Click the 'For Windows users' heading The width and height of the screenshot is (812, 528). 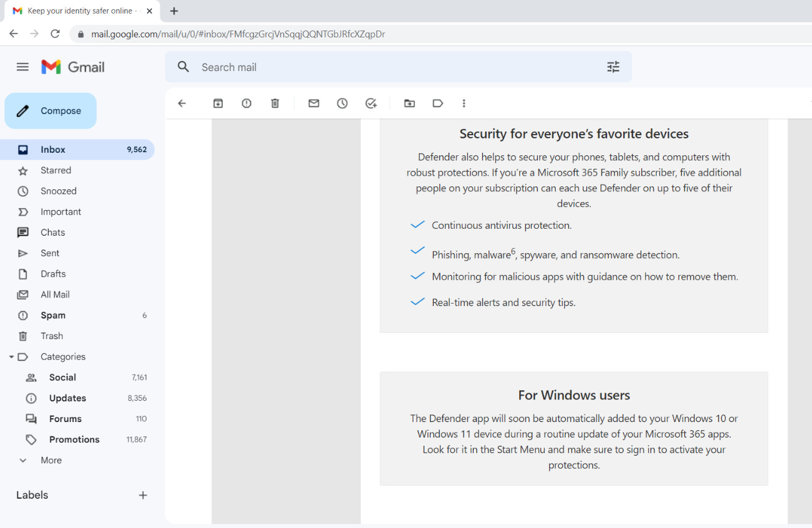tap(574, 395)
